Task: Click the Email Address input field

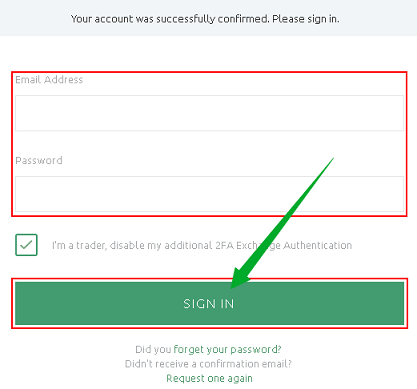Action: 209,113
